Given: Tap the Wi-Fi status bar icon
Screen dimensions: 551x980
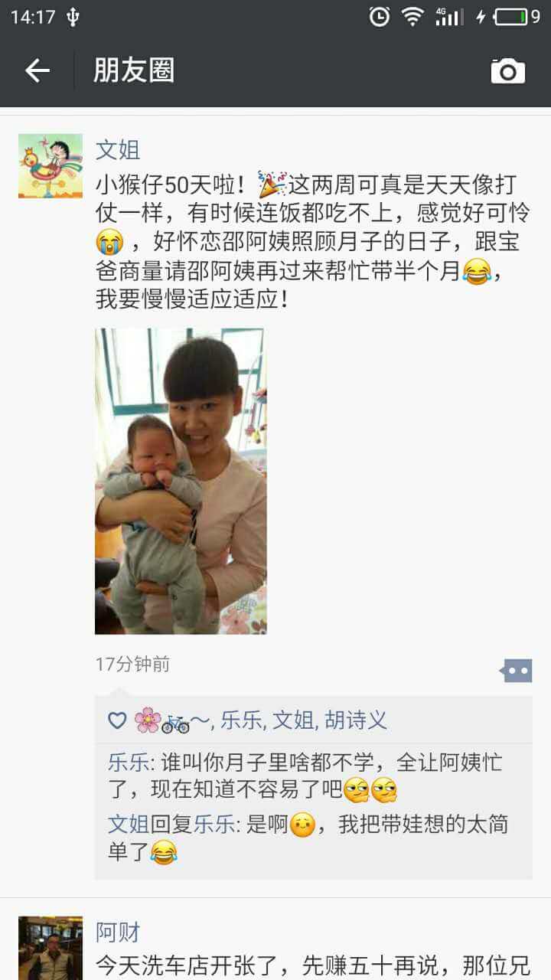Looking at the screenshot, I should click(413, 16).
